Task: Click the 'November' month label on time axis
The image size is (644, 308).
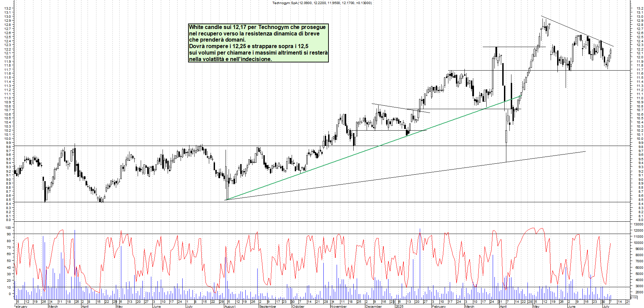Action: (339, 306)
